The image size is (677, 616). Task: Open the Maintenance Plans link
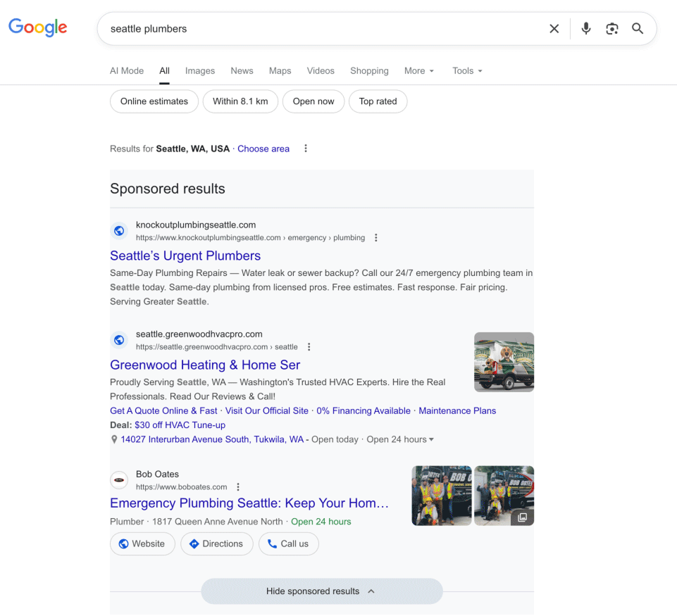pyautogui.click(x=457, y=410)
